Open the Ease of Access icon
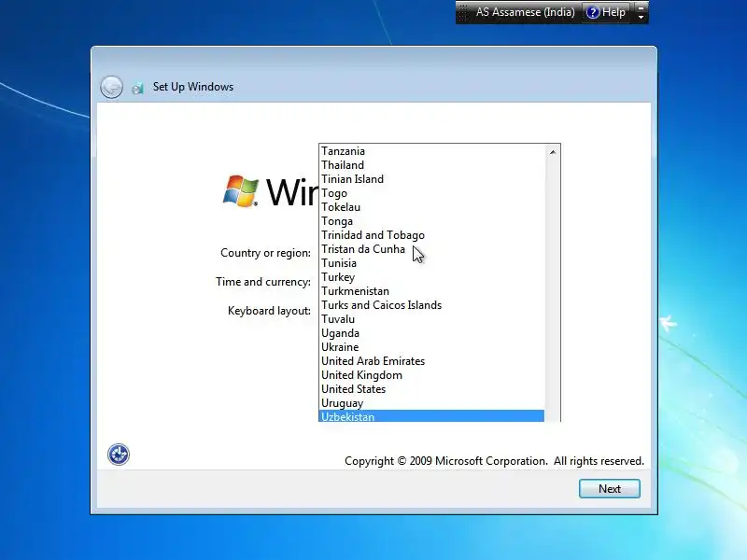This screenshot has height=560, width=747. [x=119, y=455]
